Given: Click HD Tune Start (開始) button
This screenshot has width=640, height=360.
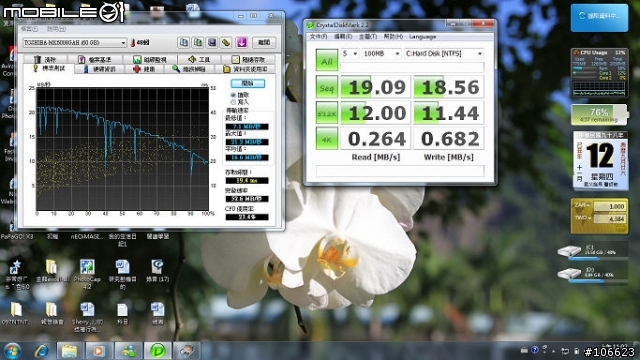Looking at the screenshot, I should [248, 83].
